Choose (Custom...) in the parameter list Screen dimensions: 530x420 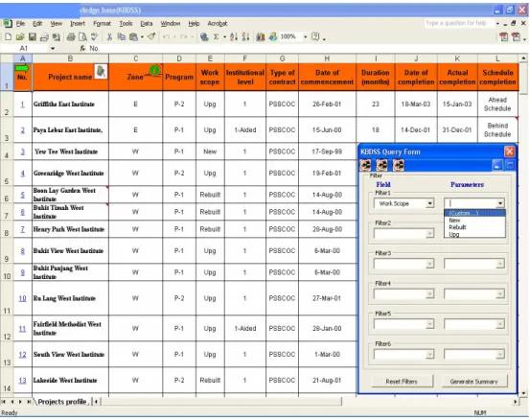[x=475, y=214]
